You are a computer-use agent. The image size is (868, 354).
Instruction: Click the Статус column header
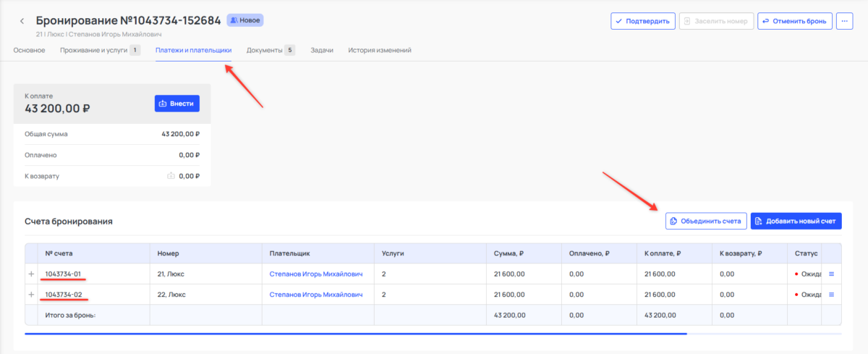tap(805, 253)
